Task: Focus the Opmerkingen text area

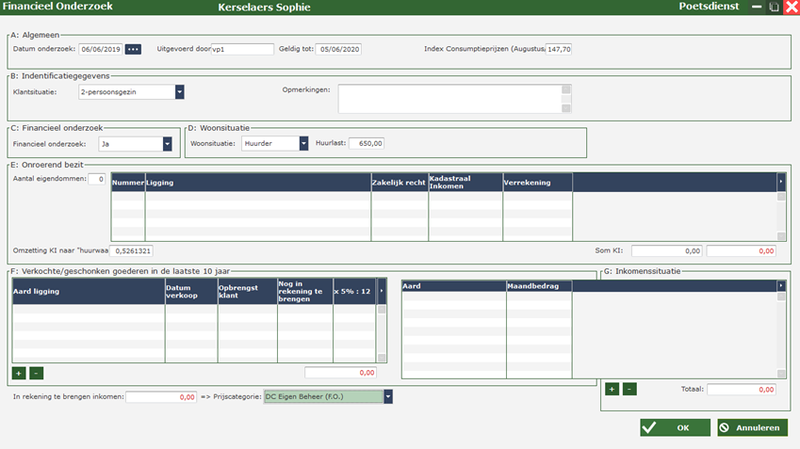Action: click(450, 98)
